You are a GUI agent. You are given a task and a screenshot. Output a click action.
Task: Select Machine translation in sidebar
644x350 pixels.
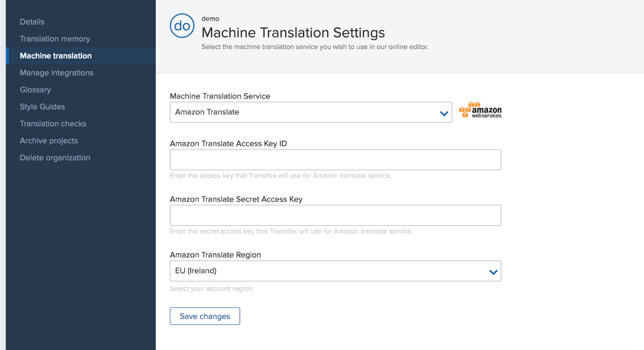click(x=56, y=56)
